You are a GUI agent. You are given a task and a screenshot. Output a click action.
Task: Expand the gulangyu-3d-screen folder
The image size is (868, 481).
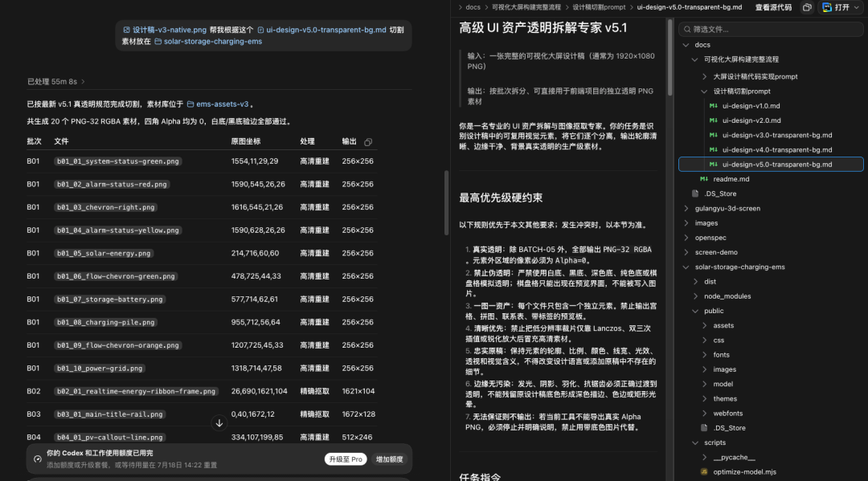tap(686, 209)
